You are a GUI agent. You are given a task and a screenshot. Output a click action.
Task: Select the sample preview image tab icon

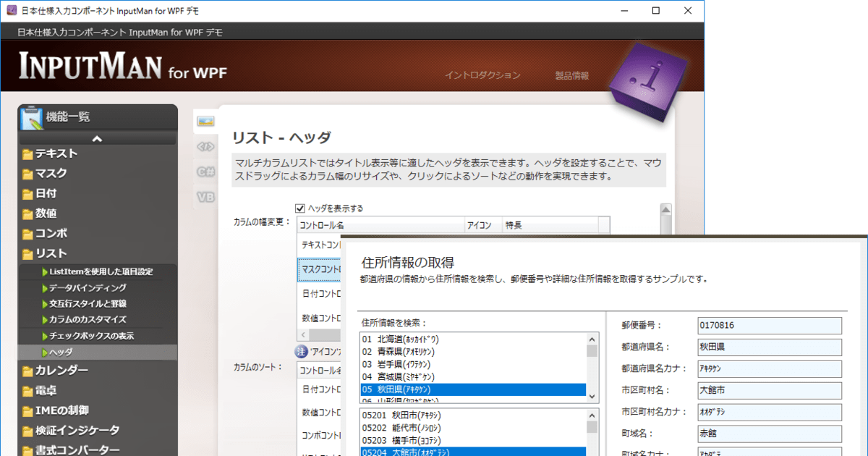tap(205, 120)
